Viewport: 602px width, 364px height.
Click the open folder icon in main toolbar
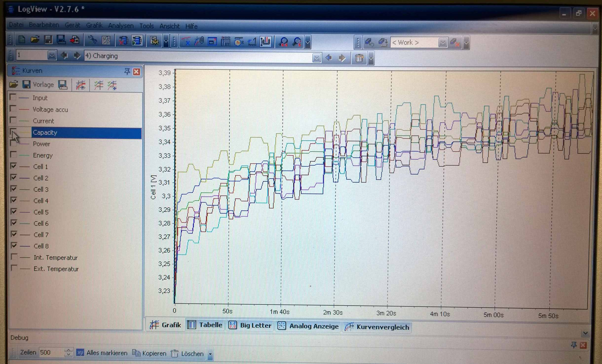[x=35, y=40]
